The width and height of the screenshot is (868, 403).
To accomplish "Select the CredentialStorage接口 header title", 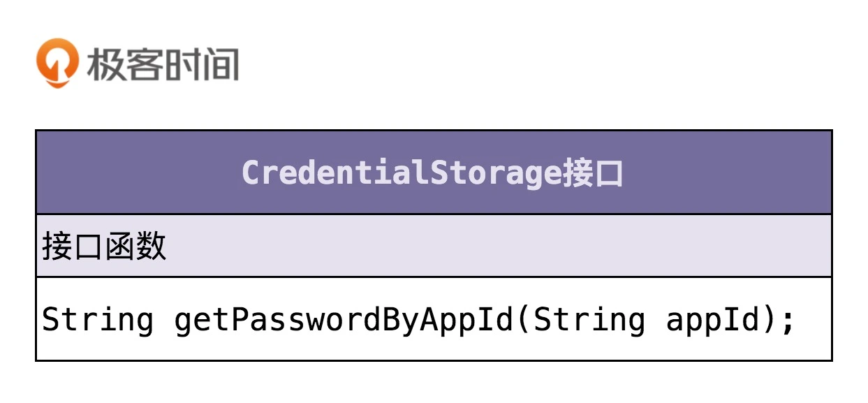I will tap(432, 173).
